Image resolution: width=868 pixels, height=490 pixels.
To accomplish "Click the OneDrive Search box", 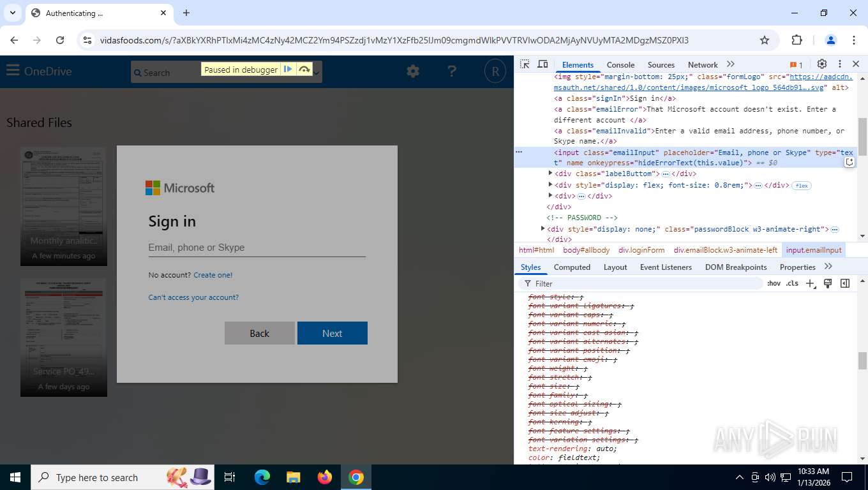I will coord(227,72).
